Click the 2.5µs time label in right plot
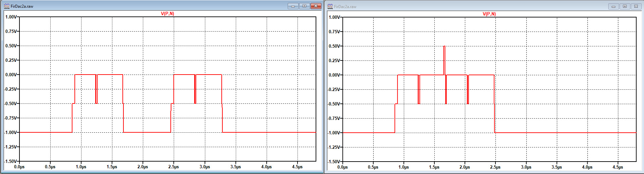644x174 pixels. pyautogui.click(x=495, y=167)
